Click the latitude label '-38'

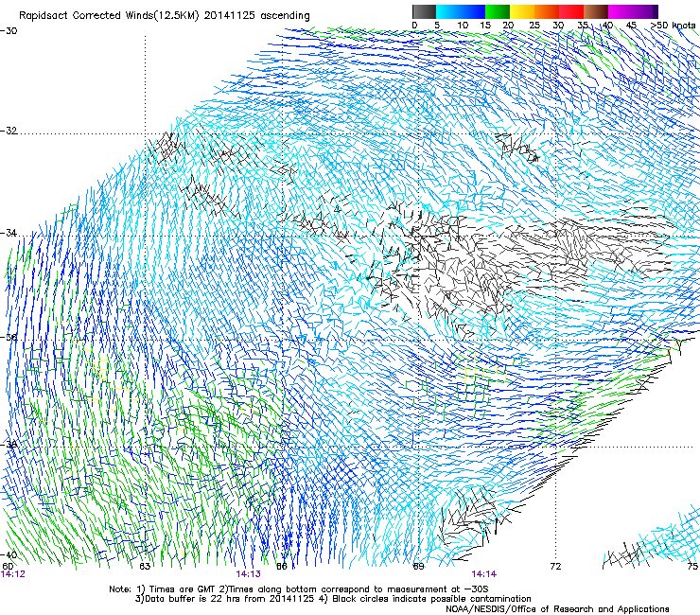[x=9, y=445]
